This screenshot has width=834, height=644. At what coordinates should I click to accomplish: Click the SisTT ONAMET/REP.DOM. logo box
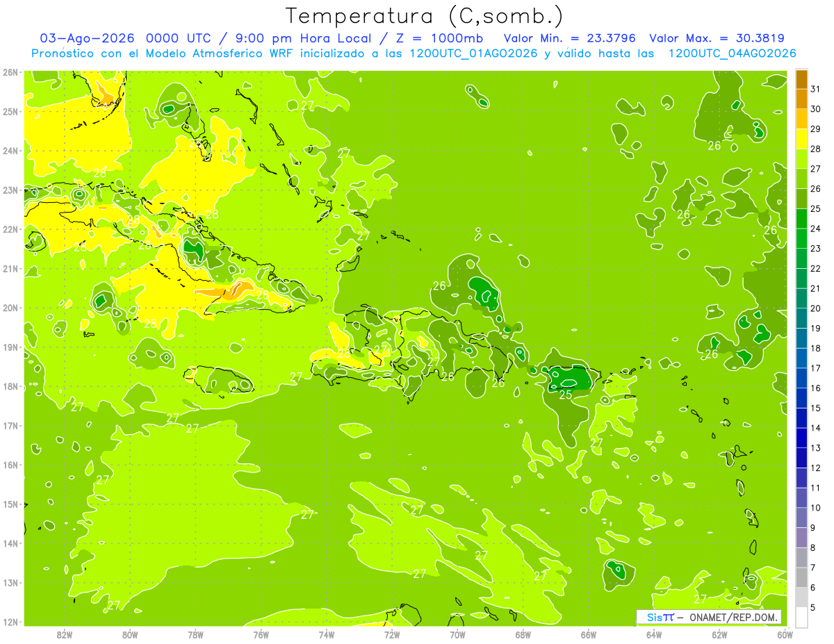(x=709, y=617)
